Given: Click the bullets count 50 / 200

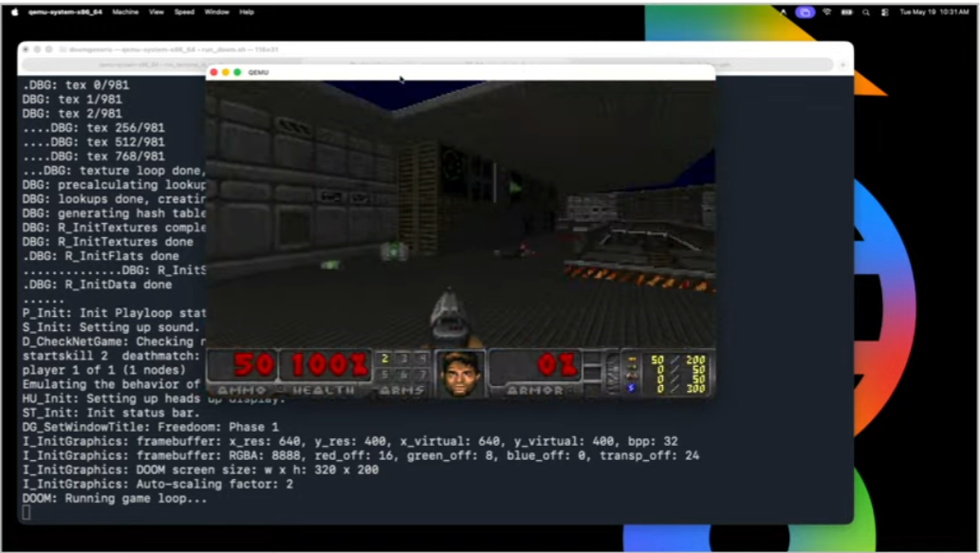Looking at the screenshot, I should pos(677,359).
